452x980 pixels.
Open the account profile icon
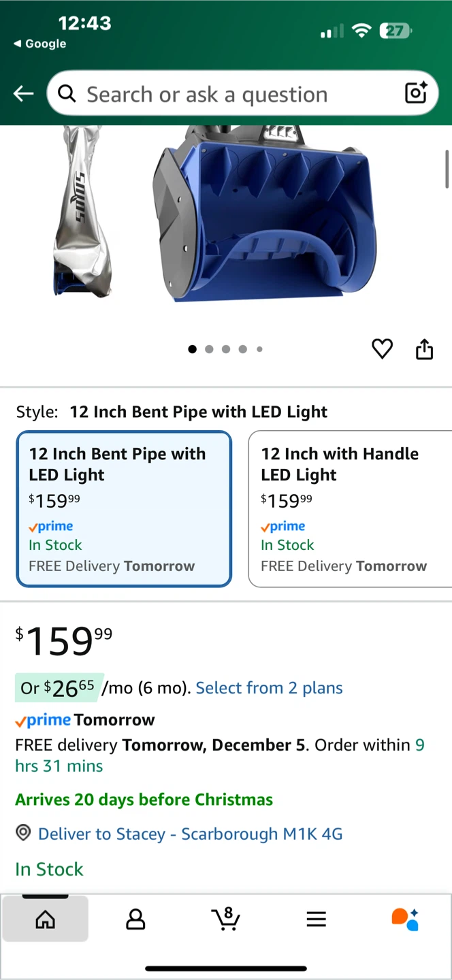click(x=135, y=919)
